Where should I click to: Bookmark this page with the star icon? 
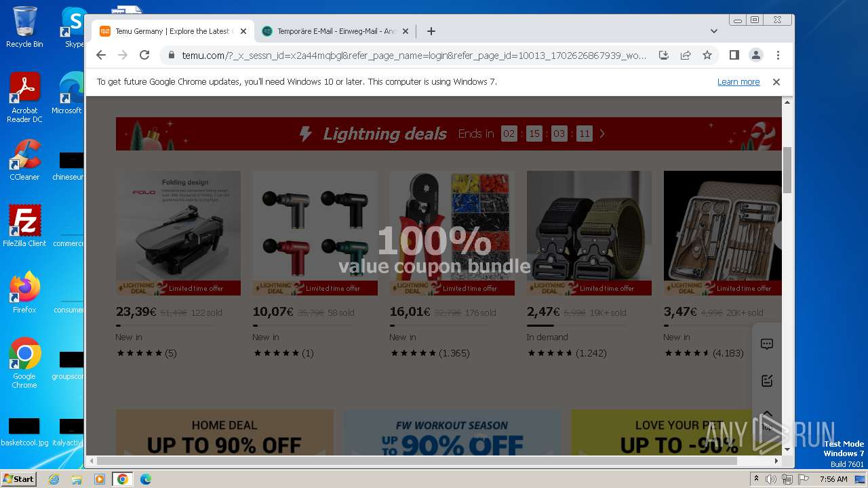tap(707, 55)
